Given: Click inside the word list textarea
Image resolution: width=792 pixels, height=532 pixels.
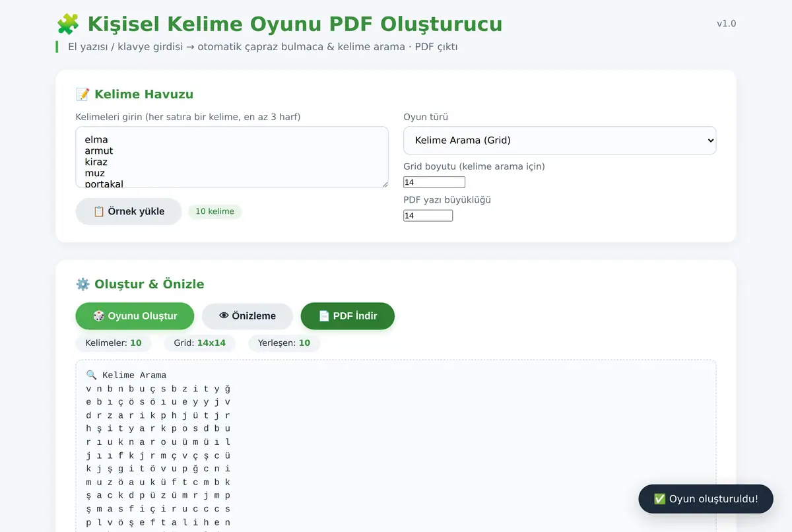Looking at the screenshot, I should point(232,157).
